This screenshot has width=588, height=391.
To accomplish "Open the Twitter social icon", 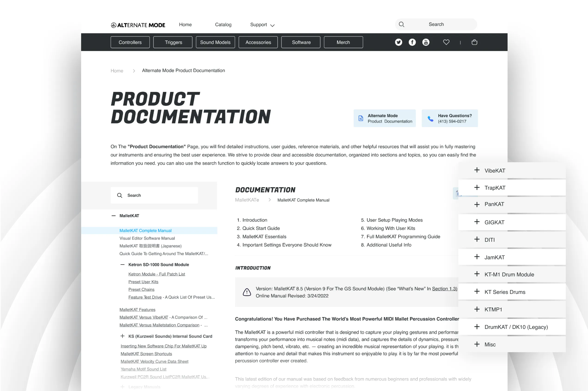I will pos(398,42).
